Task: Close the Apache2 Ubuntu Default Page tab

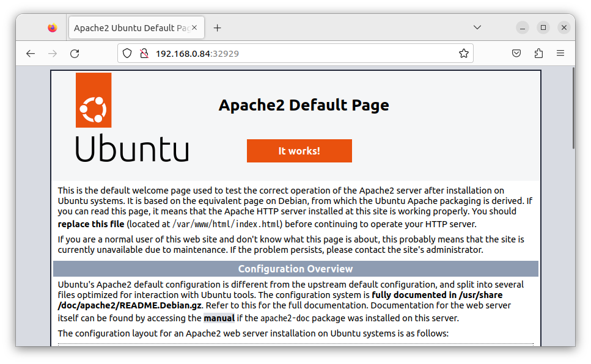Action: coord(194,27)
